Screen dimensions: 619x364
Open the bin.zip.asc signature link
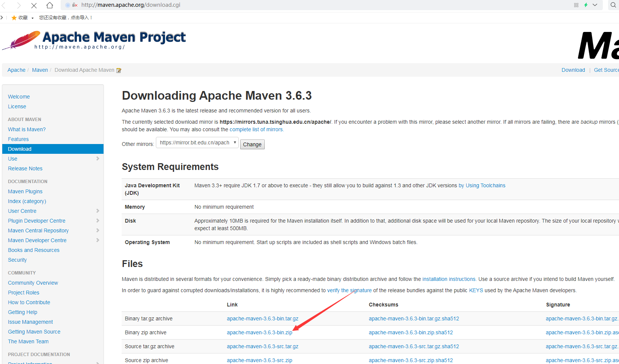(x=582, y=332)
